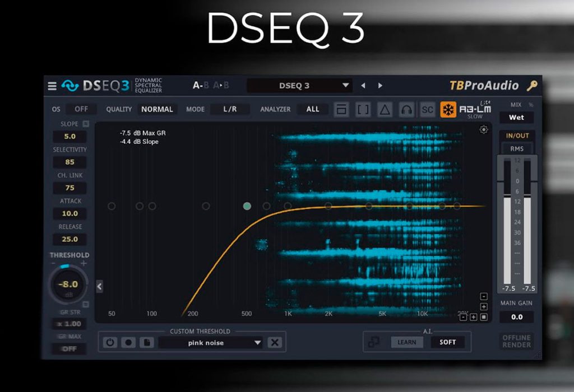Click the threshold knob at -8.0
This screenshot has width=574, height=392.
68,284
